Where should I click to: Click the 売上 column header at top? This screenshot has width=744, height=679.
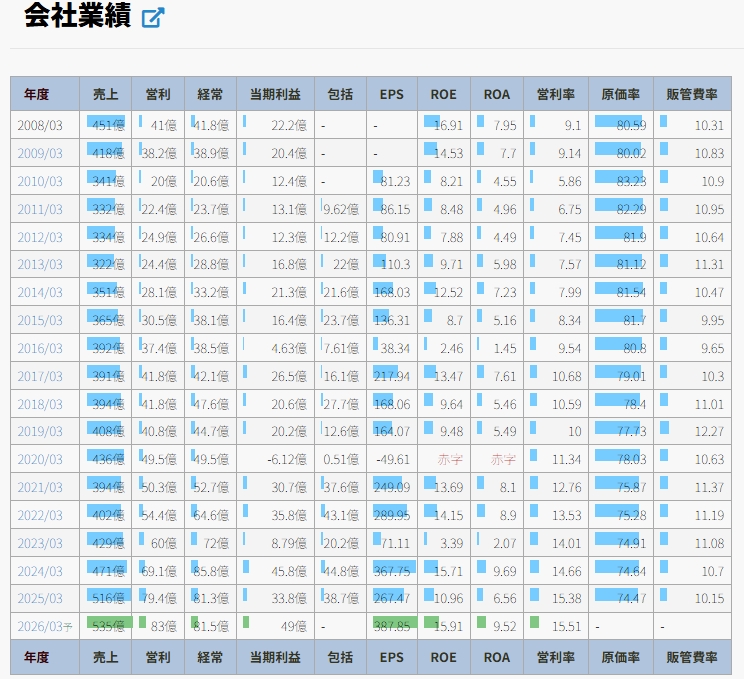(105, 94)
